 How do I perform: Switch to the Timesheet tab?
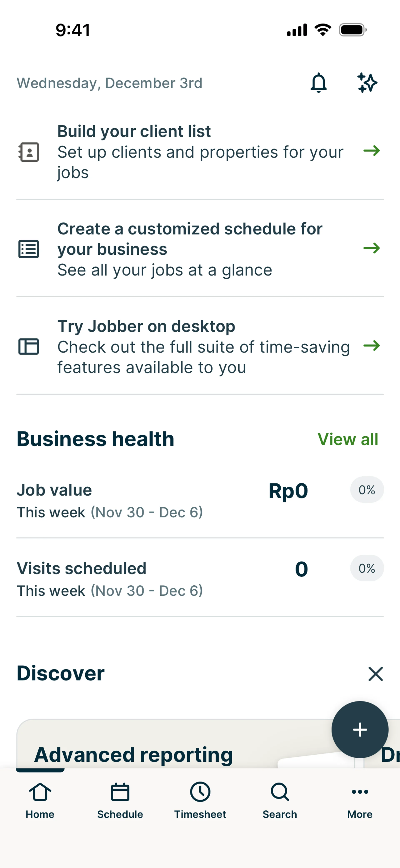[200, 800]
